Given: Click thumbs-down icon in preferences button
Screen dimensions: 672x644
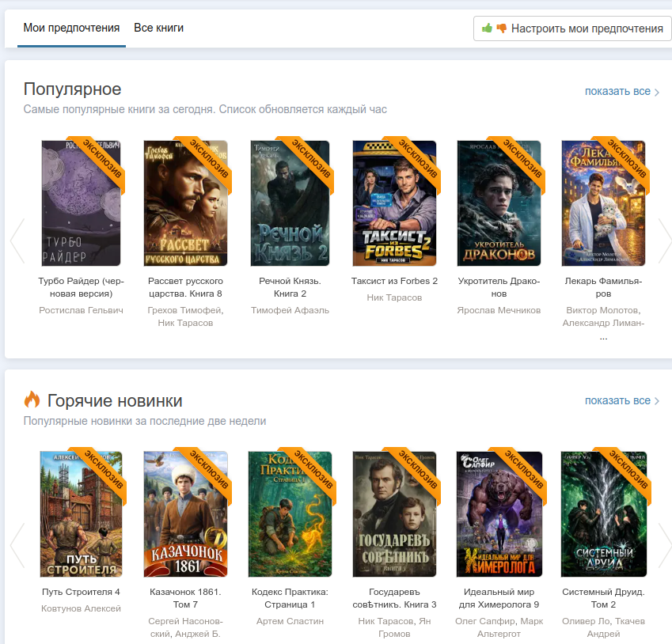Looking at the screenshot, I should tap(502, 28).
